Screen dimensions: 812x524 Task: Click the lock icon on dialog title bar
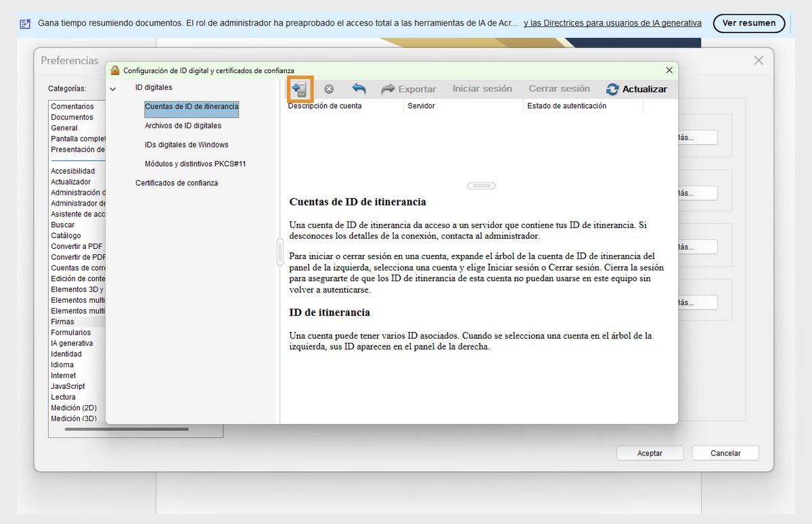click(x=115, y=70)
